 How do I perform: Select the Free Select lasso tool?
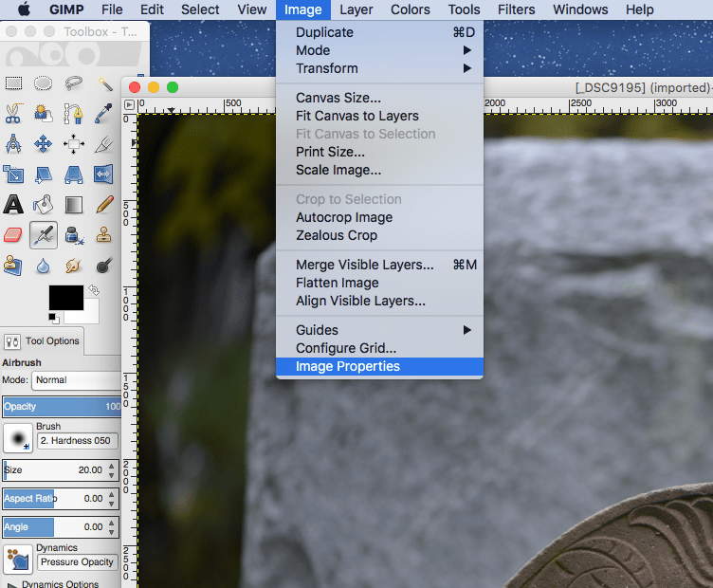tap(74, 83)
